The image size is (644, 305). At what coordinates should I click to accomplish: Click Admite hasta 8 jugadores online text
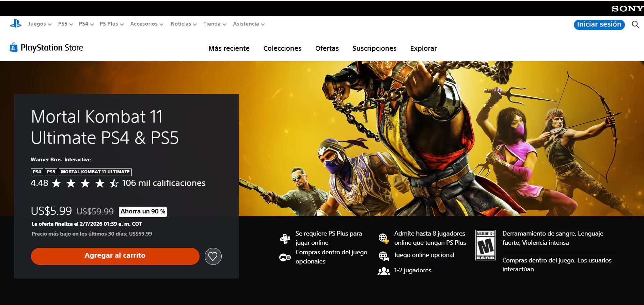coord(430,238)
